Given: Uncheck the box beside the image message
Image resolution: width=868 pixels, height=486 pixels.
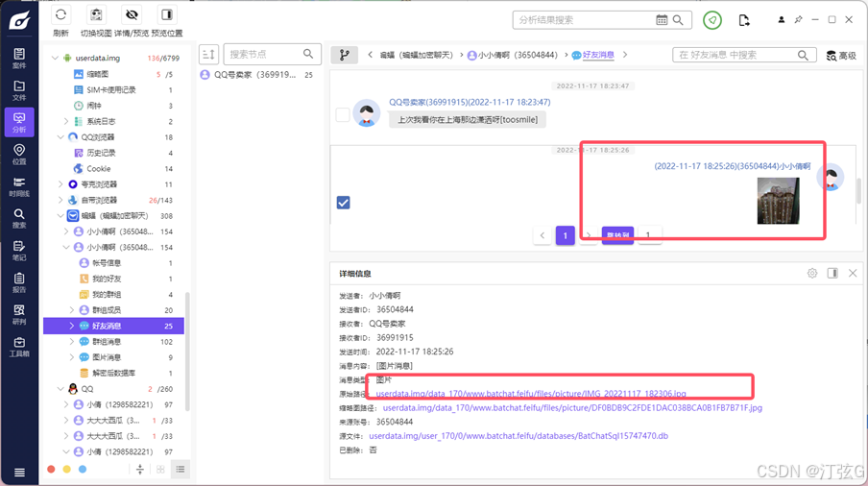Looking at the screenshot, I should tap(343, 203).
